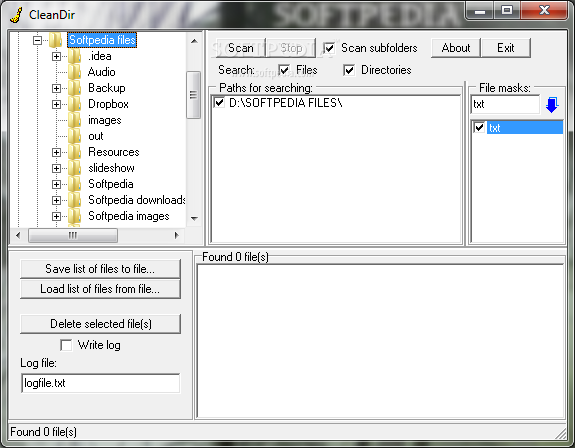The width and height of the screenshot is (575, 448).
Task: Select the out tree item label
Action: (96, 136)
